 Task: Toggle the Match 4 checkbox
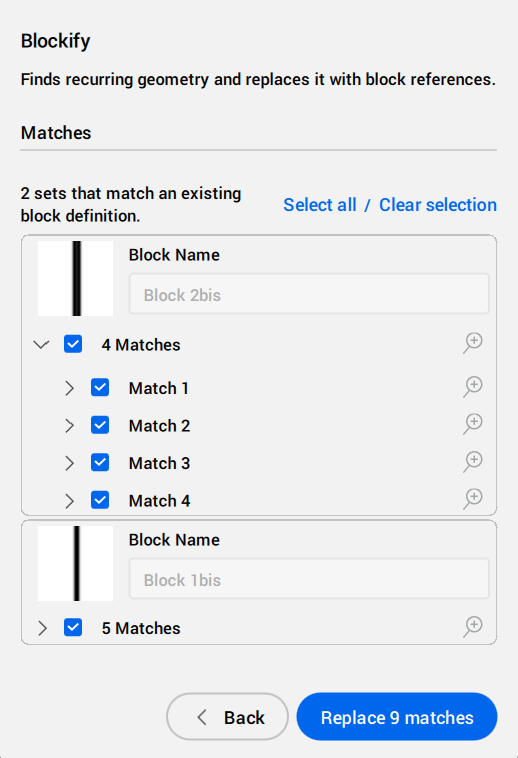(x=100, y=500)
